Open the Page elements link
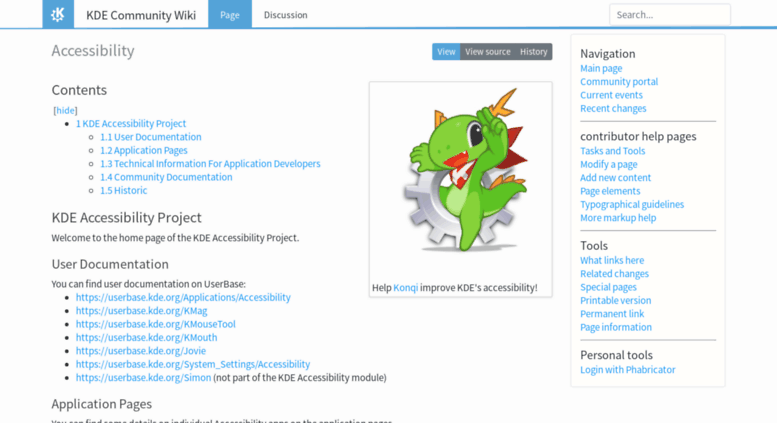 pyautogui.click(x=610, y=191)
